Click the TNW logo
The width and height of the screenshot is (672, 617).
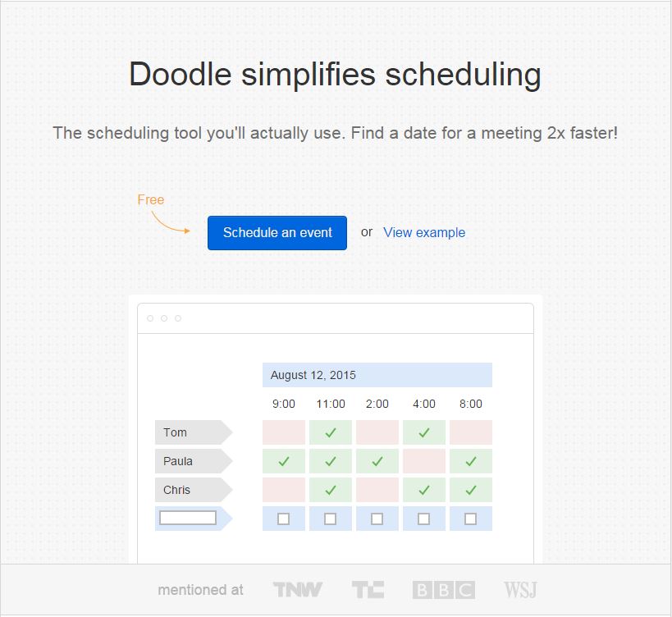click(x=297, y=589)
